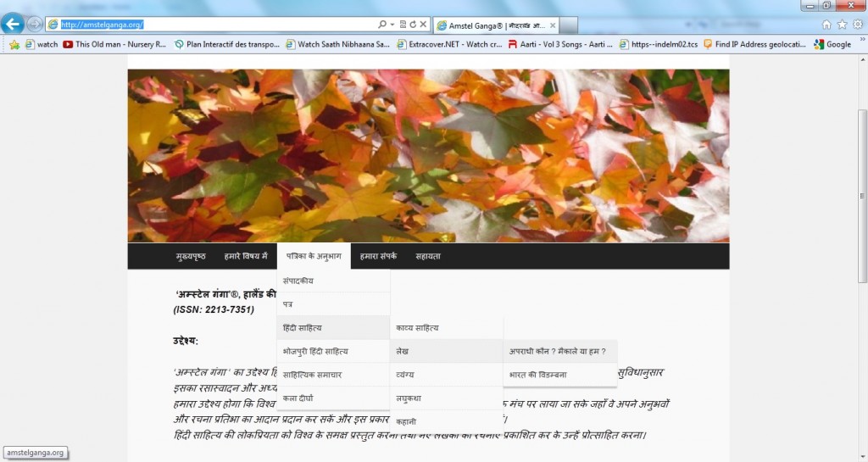Click the browser Back arrow button
868x462 pixels.
[14, 24]
